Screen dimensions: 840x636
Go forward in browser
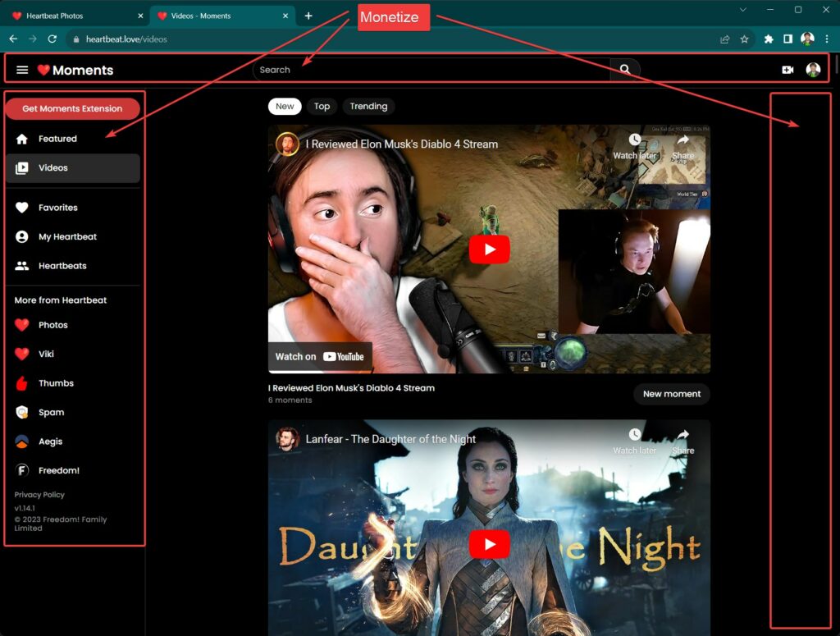point(33,39)
